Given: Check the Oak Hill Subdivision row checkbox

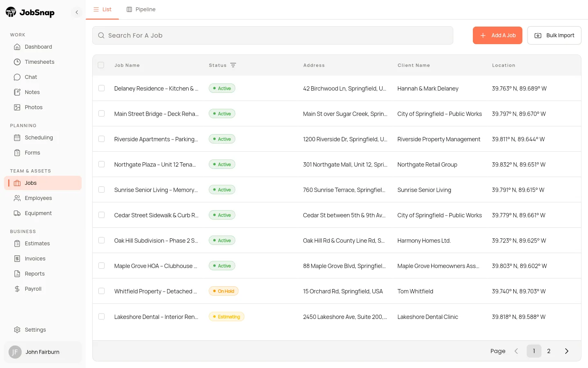Looking at the screenshot, I should point(102,240).
